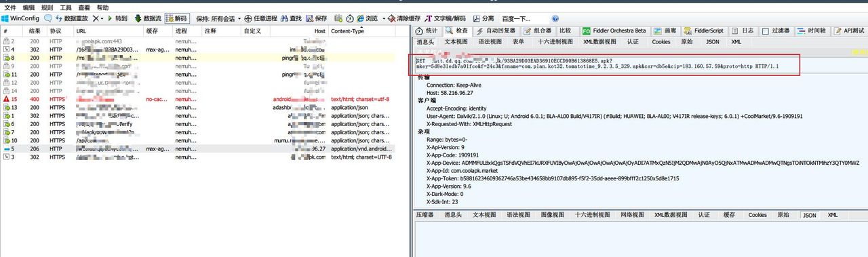Select response 压缩器 tab
The width and height of the screenshot is (868, 257).
[x=425, y=215]
